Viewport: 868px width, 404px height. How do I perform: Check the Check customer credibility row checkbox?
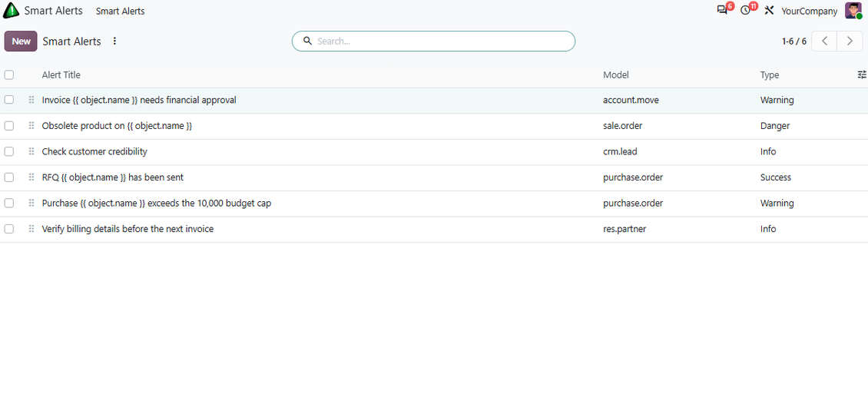9,151
